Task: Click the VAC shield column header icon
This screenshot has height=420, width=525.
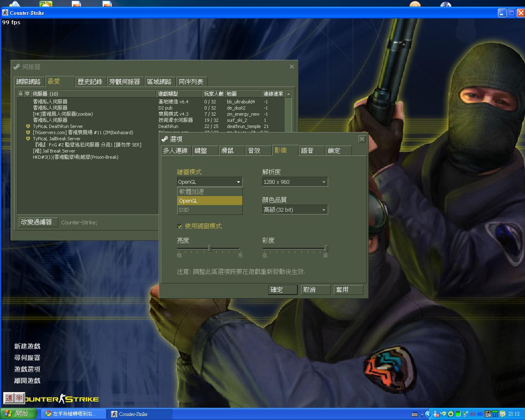Action: (27, 94)
